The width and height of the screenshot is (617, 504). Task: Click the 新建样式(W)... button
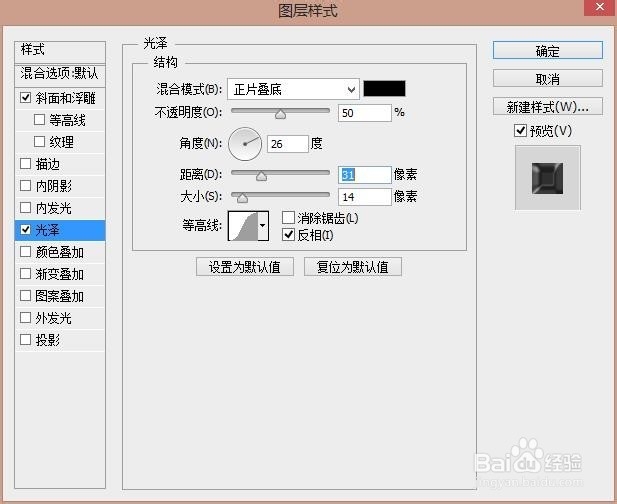click(x=548, y=107)
